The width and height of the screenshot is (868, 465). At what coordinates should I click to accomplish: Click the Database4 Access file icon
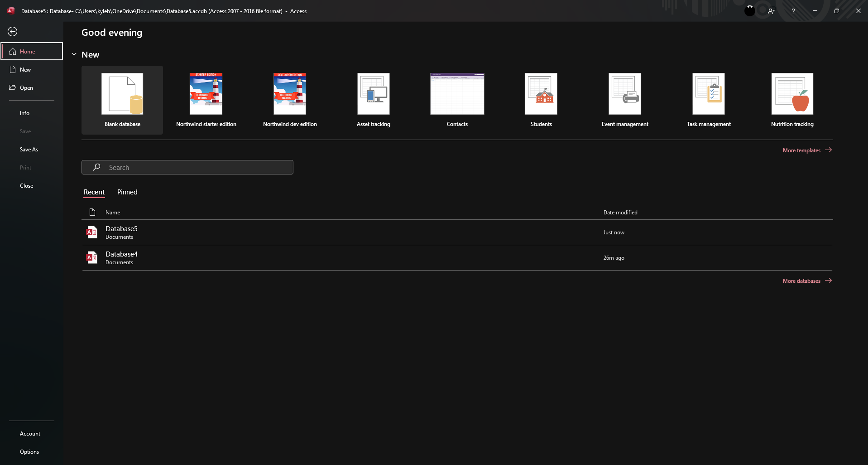(92, 258)
